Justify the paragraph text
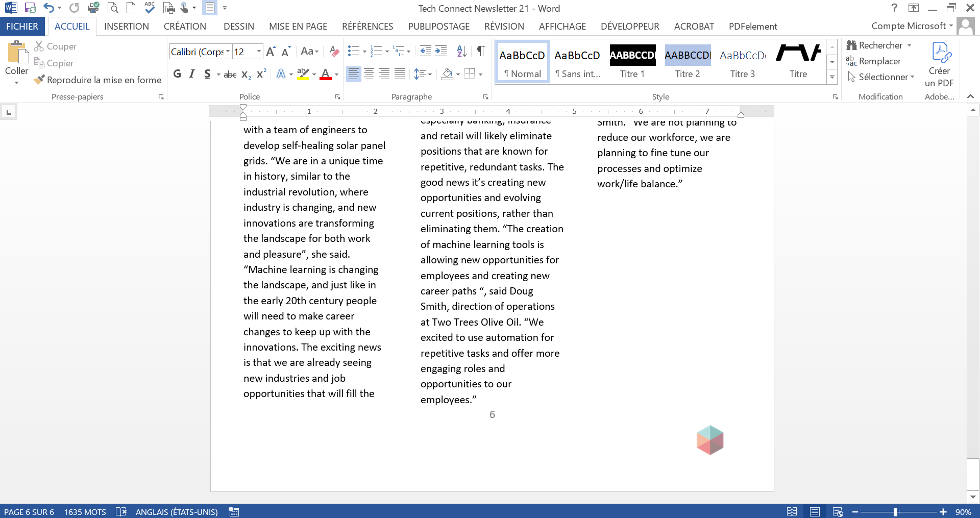The width and height of the screenshot is (980, 518). [x=400, y=74]
